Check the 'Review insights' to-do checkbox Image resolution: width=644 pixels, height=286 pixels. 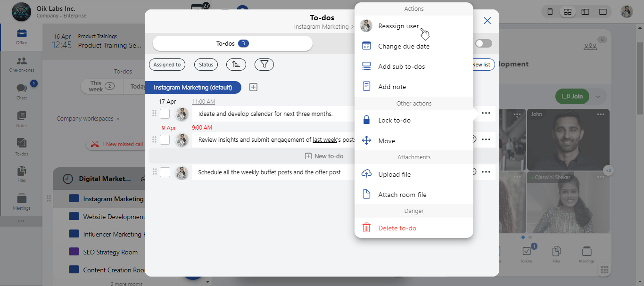click(165, 139)
